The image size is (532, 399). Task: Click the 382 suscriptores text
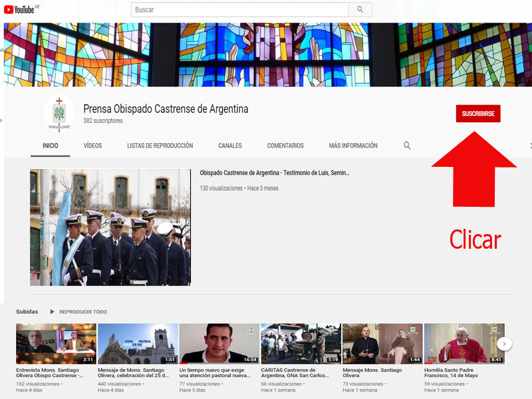pos(103,121)
